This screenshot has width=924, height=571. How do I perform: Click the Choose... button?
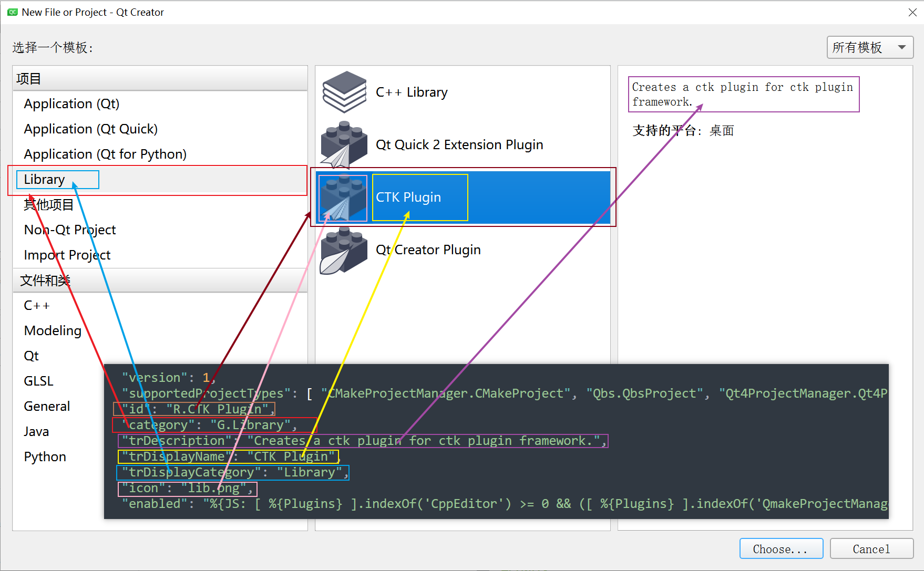point(781,548)
